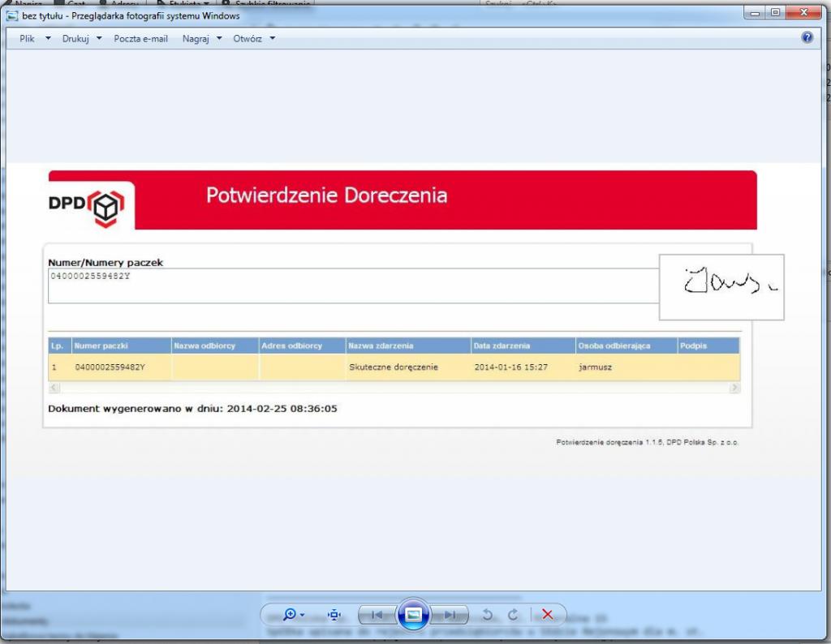Open the blue help question mark icon
The width and height of the screenshot is (831, 644).
pos(807,37)
